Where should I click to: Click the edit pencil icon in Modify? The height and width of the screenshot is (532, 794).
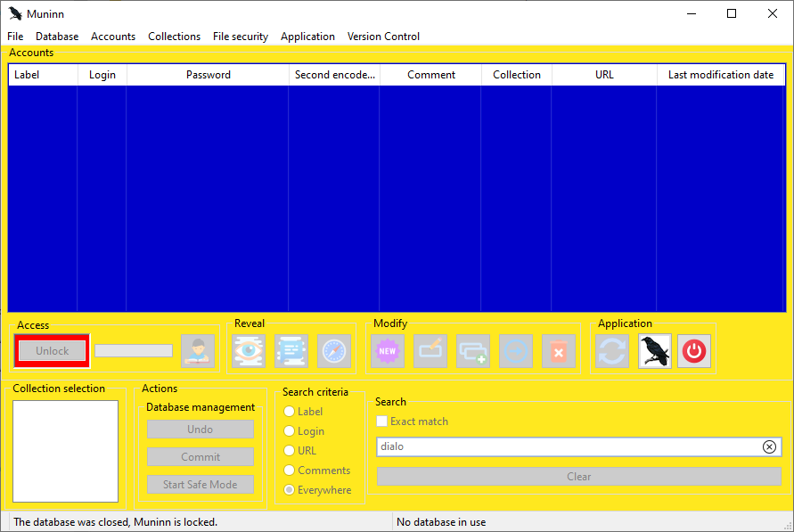click(430, 351)
